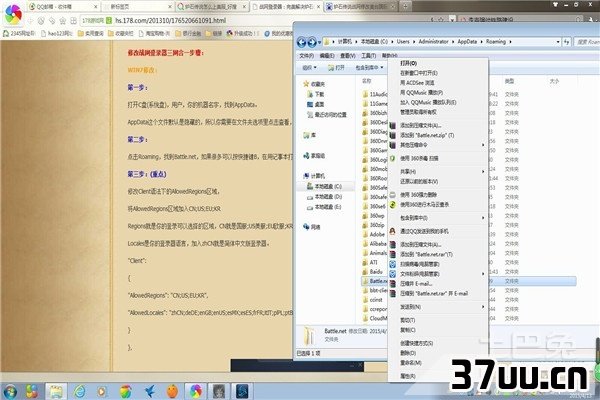Choose 删除(D) in the context menu
Screen dimensions: 600x400
click(408, 353)
